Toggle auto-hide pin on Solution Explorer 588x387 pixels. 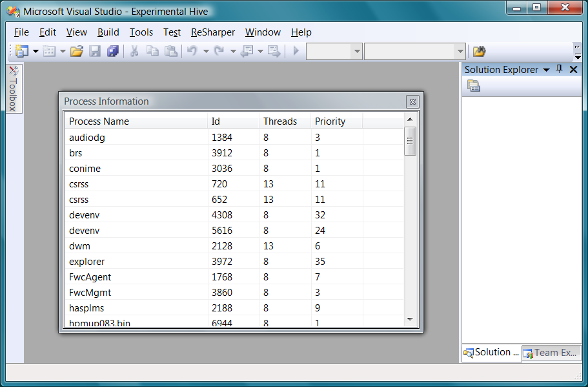tap(559, 69)
